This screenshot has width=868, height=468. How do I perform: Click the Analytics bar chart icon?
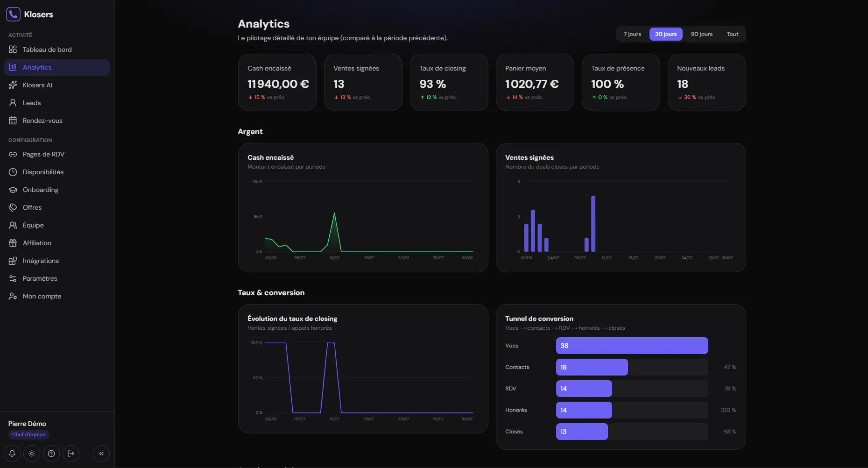tap(13, 67)
